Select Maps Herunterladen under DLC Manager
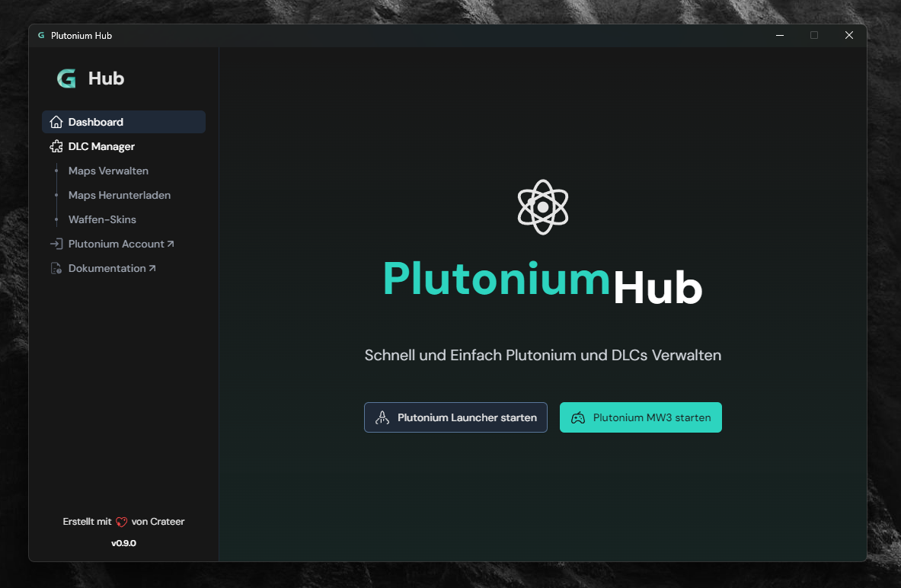The height and width of the screenshot is (588, 901). click(119, 195)
